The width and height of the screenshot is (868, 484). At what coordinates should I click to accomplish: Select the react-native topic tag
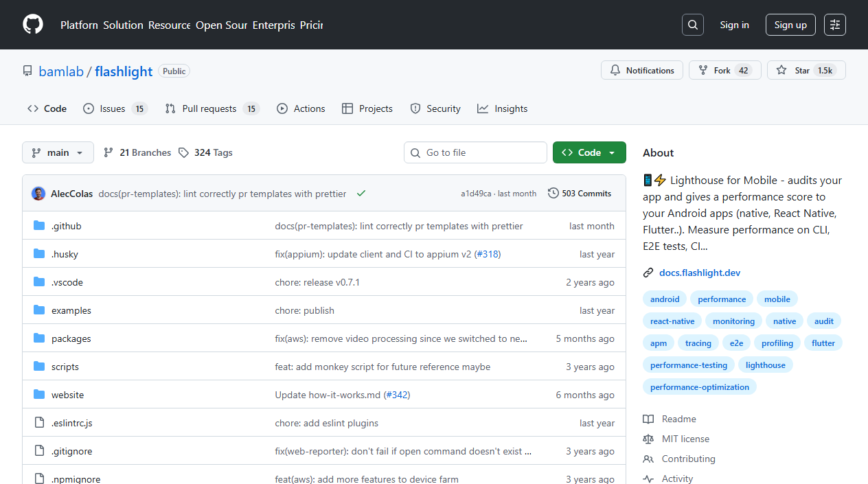point(672,321)
